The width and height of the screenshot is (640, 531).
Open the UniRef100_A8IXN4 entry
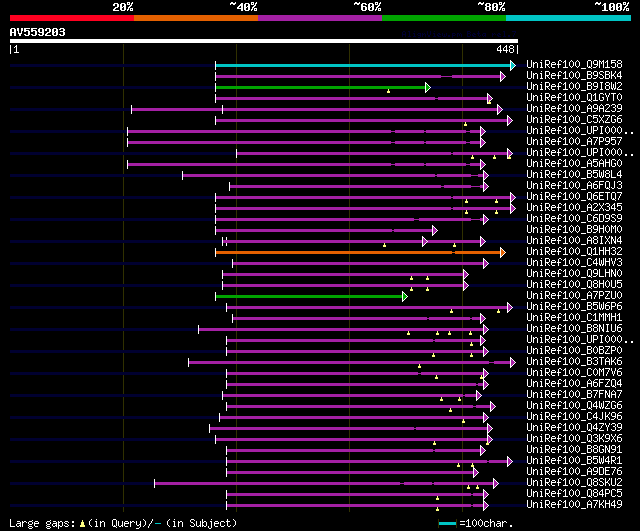[574, 241]
